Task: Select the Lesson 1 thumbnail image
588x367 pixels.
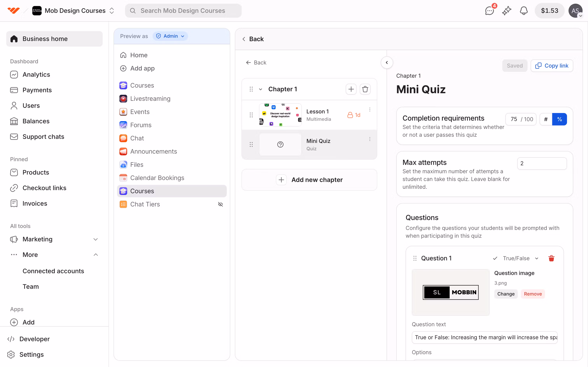Action: click(x=280, y=115)
